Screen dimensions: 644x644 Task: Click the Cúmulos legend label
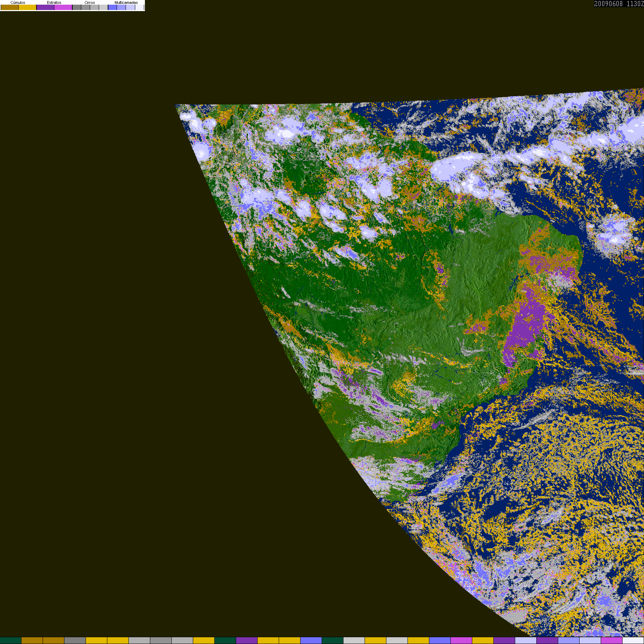[18, 3]
